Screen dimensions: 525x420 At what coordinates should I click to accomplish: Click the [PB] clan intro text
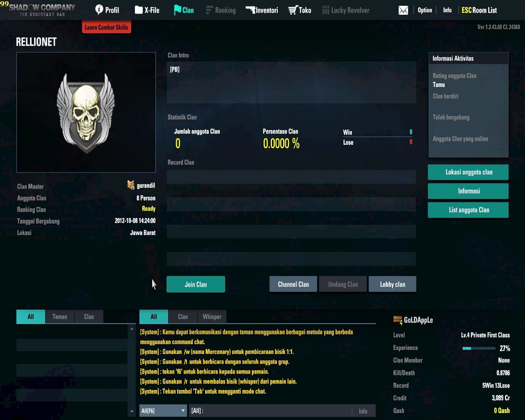coord(175,69)
